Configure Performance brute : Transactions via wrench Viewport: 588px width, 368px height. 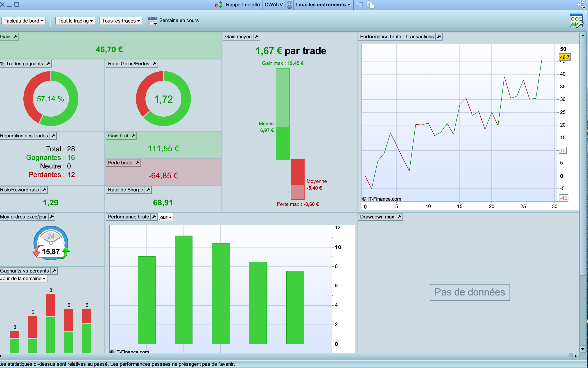[x=439, y=36]
